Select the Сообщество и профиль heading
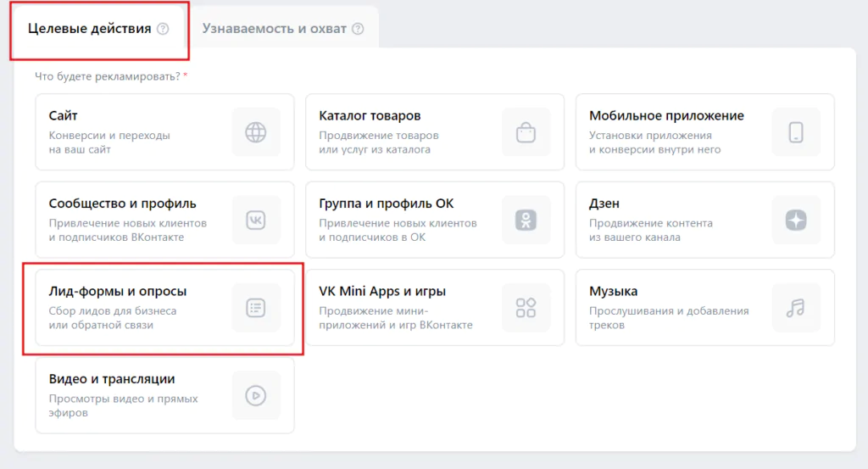Viewport: 868px width, 469px height. tap(122, 204)
